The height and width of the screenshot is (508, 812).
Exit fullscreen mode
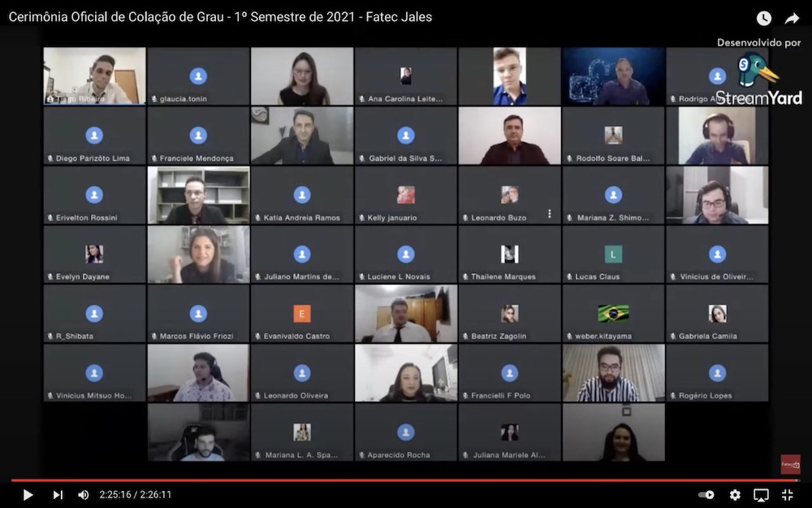(787, 494)
